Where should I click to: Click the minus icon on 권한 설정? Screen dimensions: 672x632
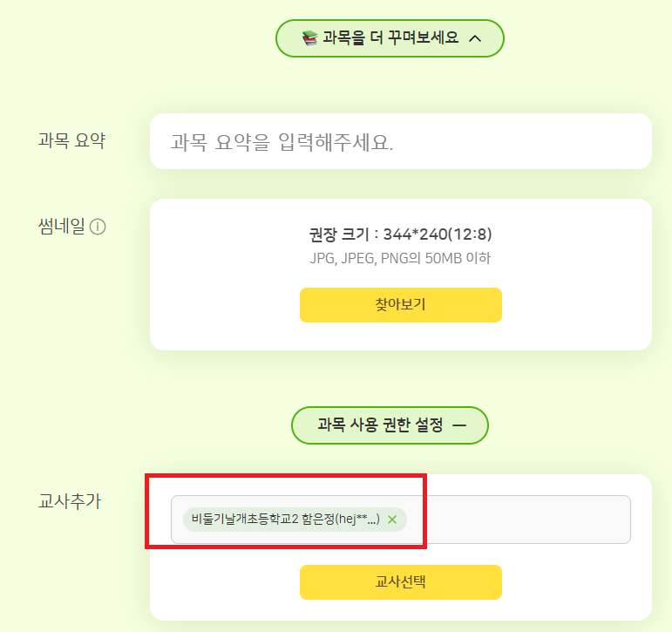(x=459, y=425)
